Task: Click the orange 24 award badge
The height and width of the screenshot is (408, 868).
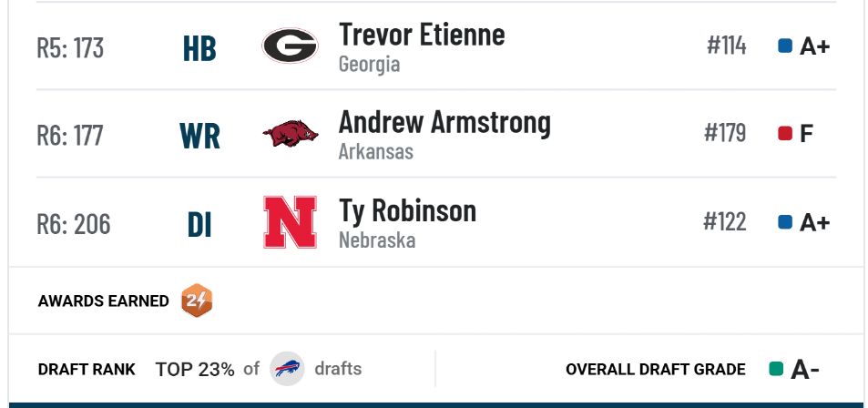Action: tap(197, 300)
